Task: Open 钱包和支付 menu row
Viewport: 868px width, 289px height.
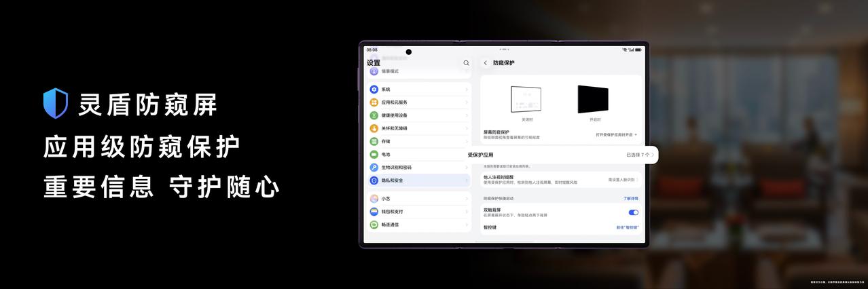Action: click(418, 212)
